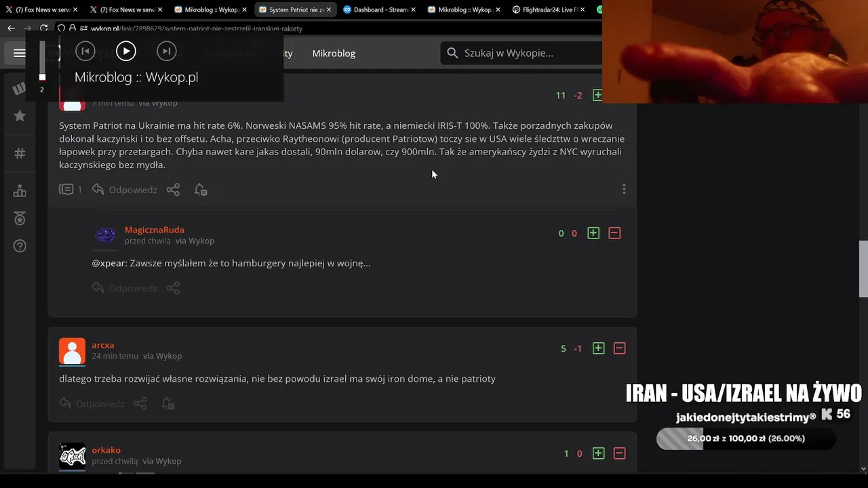Open arcxa's profile link
The image size is (868, 488).
103,345
